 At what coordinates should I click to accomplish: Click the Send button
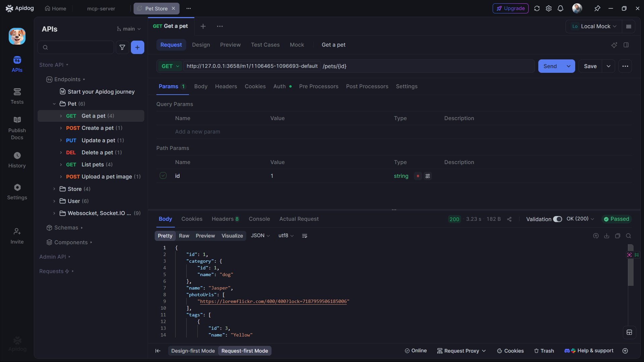click(x=550, y=66)
